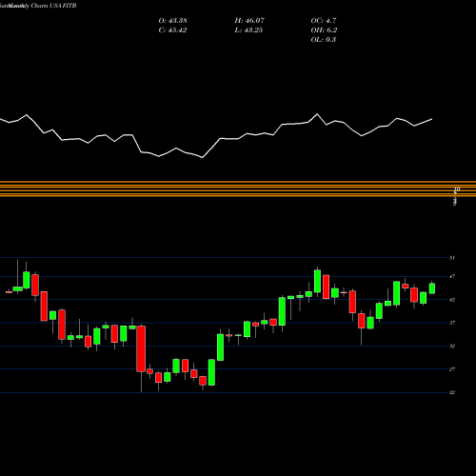Image resolution: width=476 pixels, height=476 pixels.
Task: Click the OH: 6.2 reading
Action: pos(324,30)
